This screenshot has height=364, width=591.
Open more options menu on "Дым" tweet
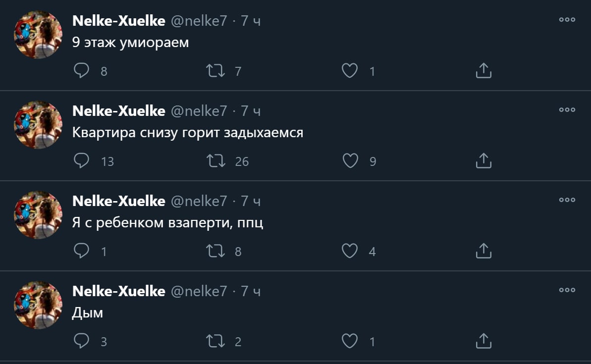click(x=567, y=290)
